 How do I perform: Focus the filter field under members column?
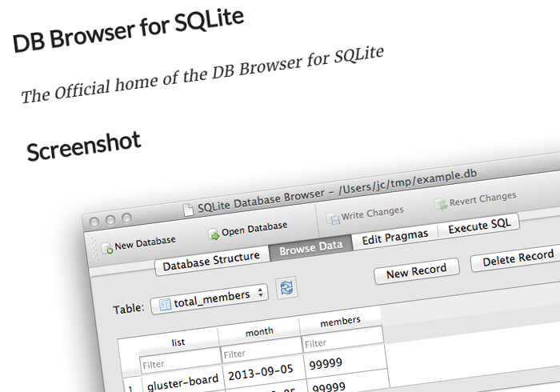343,339
